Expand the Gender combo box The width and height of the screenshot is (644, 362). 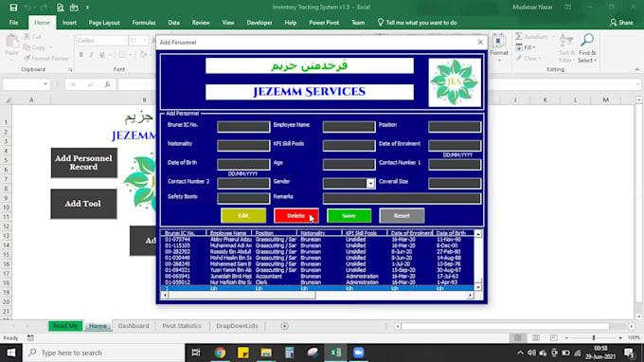pyautogui.click(x=370, y=183)
